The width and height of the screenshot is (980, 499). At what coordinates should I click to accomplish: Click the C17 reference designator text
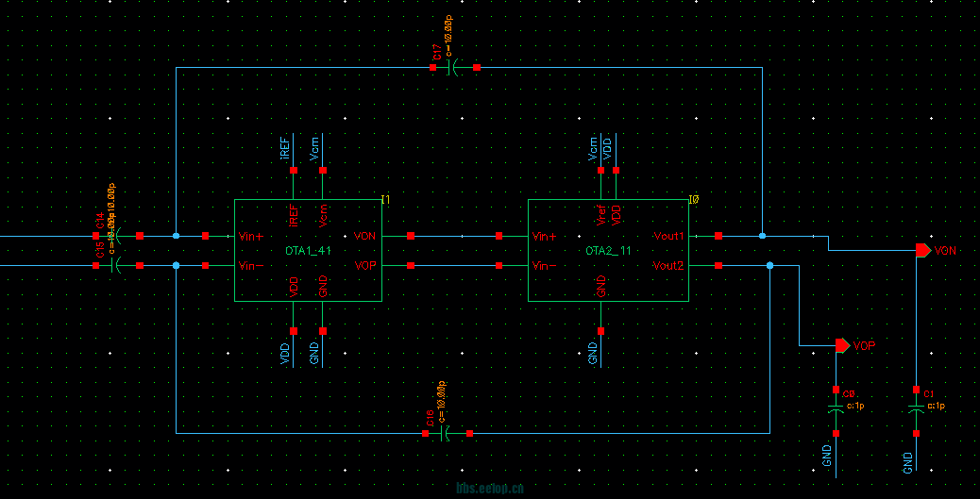click(438, 51)
